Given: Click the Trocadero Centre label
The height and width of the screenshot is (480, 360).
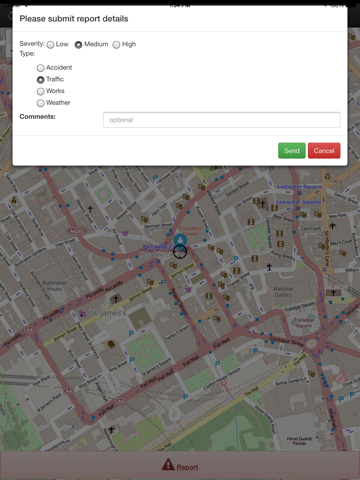Looking at the screenshot, I should [190, 231].
